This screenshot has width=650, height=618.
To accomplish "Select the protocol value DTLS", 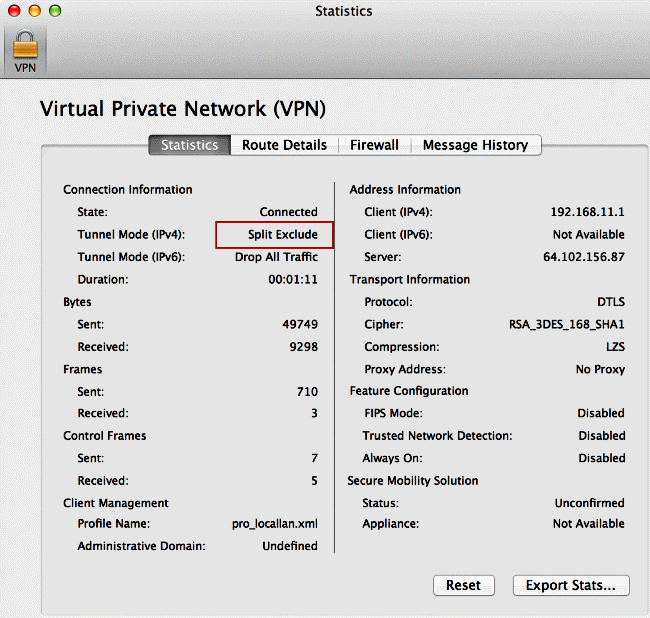I will tap(611, 302).
